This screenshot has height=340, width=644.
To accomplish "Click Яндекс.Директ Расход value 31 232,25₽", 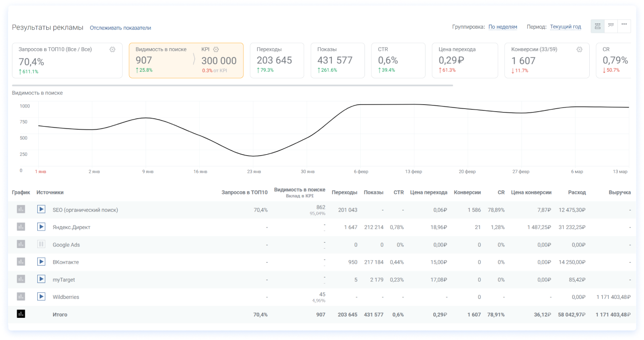I will click(x=572, y=228).
